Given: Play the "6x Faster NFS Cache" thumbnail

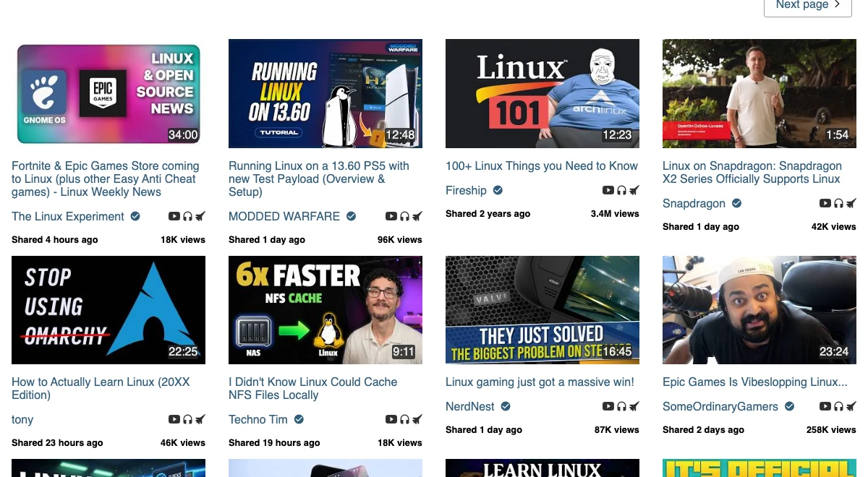Looking at the screenshot, I should pyautogui.click(x=325, y=309).
